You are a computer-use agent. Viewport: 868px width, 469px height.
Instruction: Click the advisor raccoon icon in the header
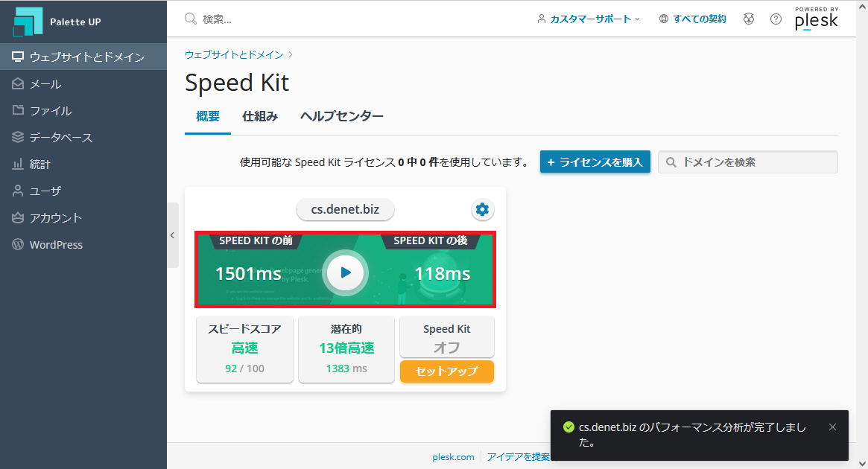pos(749,19)
